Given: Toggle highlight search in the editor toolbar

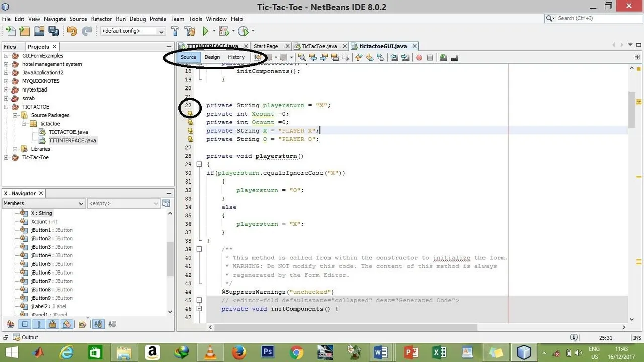Looking at the screenshot, I should coord(335,57).
